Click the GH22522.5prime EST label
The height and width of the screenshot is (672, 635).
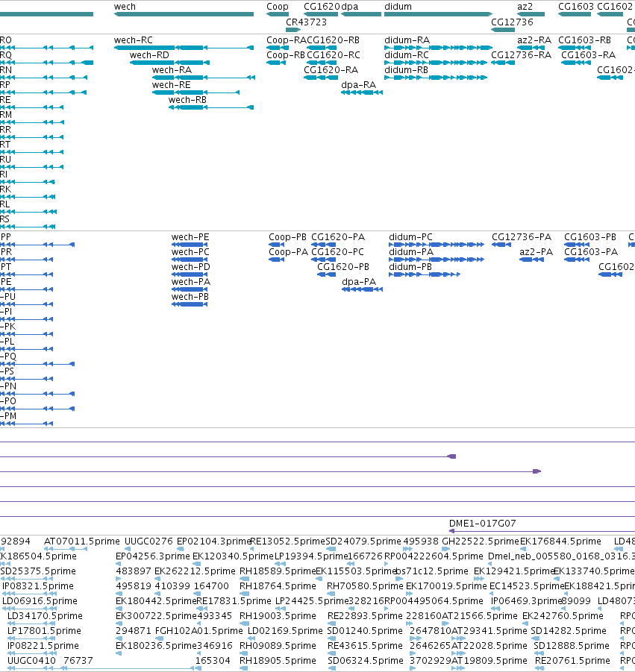point(481,541)
